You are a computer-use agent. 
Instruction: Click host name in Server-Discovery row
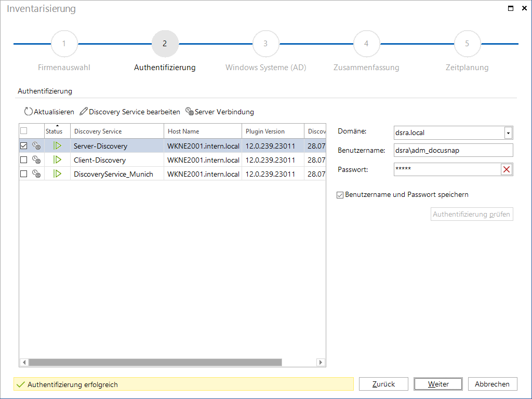(x=203, y=146)
